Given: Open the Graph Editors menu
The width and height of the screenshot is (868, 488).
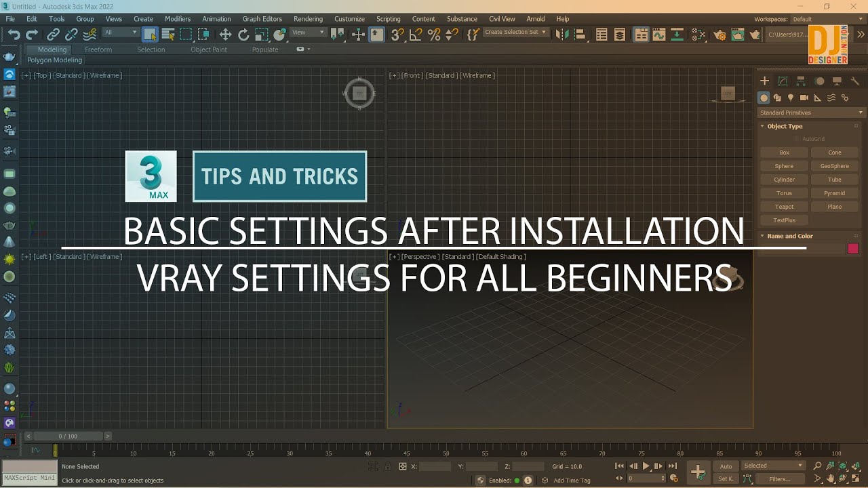Looking at the screenshot, I should (x=262, y=19).
